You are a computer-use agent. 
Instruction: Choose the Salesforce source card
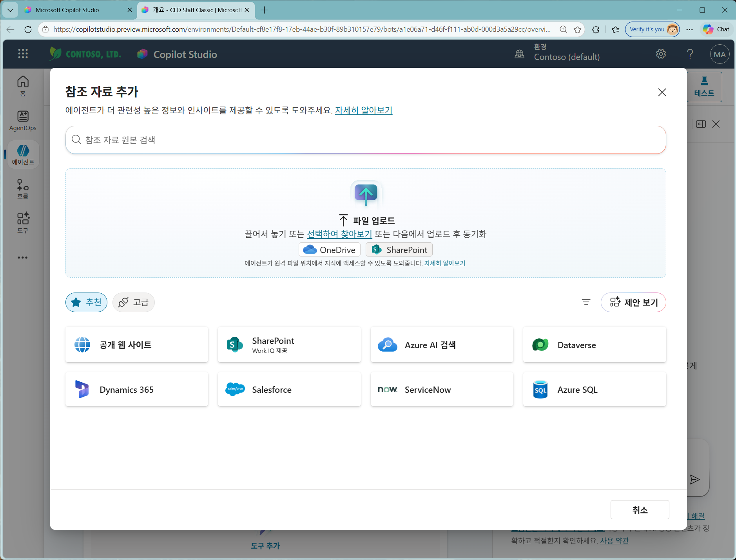click(289, 389)
